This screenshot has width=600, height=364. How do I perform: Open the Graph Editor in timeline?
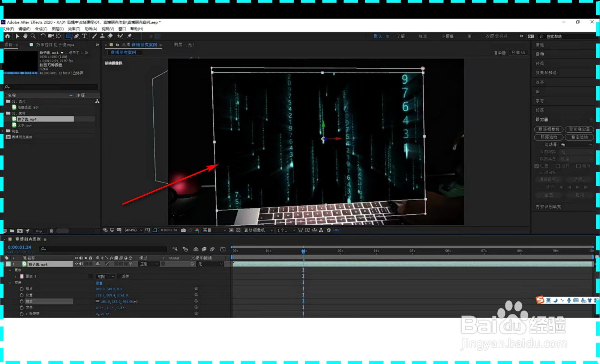point(223,249)
